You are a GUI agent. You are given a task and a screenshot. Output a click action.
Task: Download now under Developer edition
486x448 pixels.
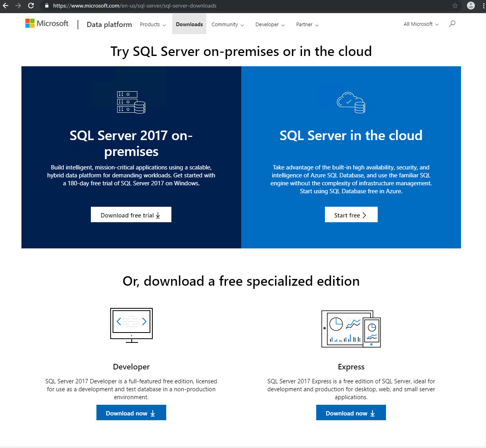[x=131, y=413]
